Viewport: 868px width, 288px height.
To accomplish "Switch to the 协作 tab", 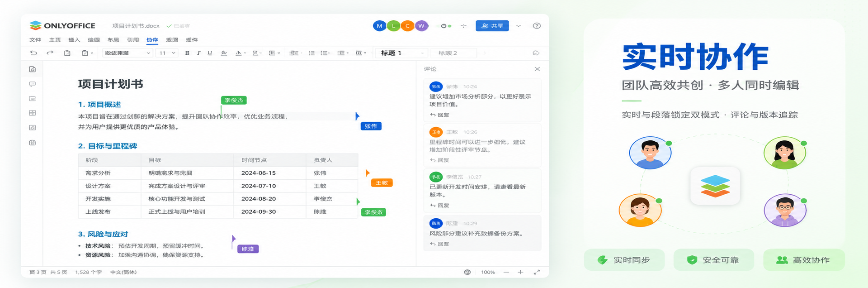I will (x=152, y=40).
